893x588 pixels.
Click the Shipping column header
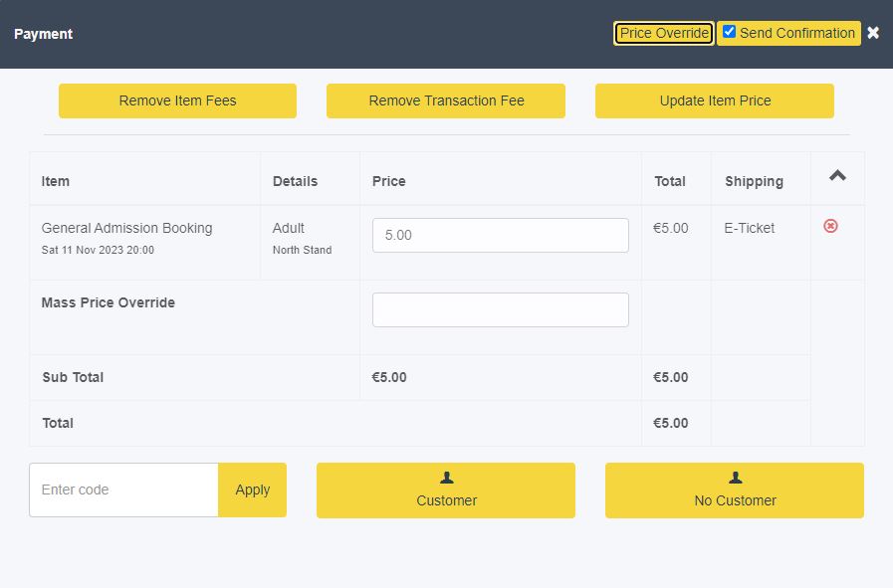pos(754,182)
